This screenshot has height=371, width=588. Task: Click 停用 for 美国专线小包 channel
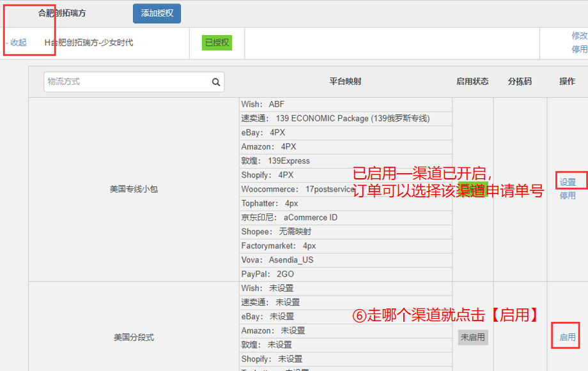(568, 195)
